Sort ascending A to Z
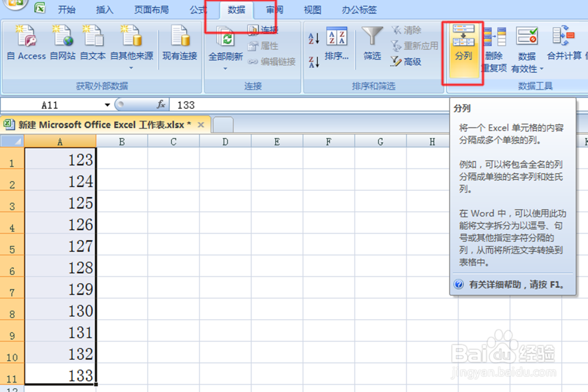The width and height of the screenshot is (588, 392). click(314, 38)
